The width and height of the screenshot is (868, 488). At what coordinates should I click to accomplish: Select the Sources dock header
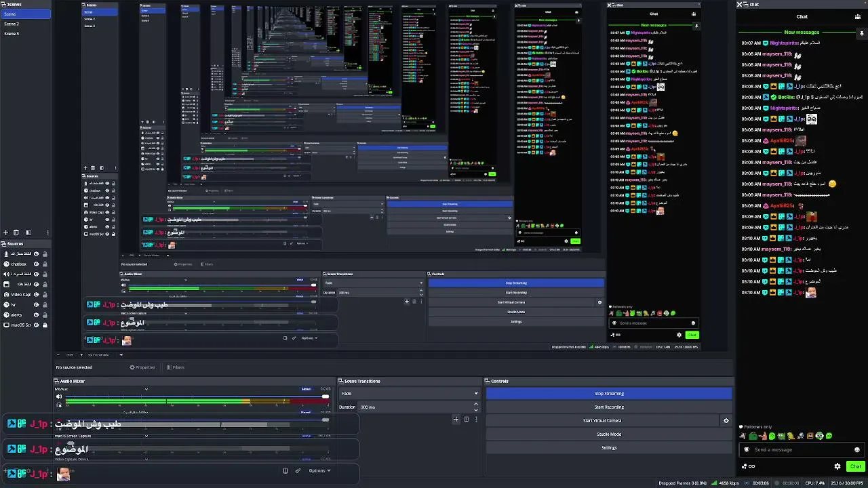click(25, 243)
